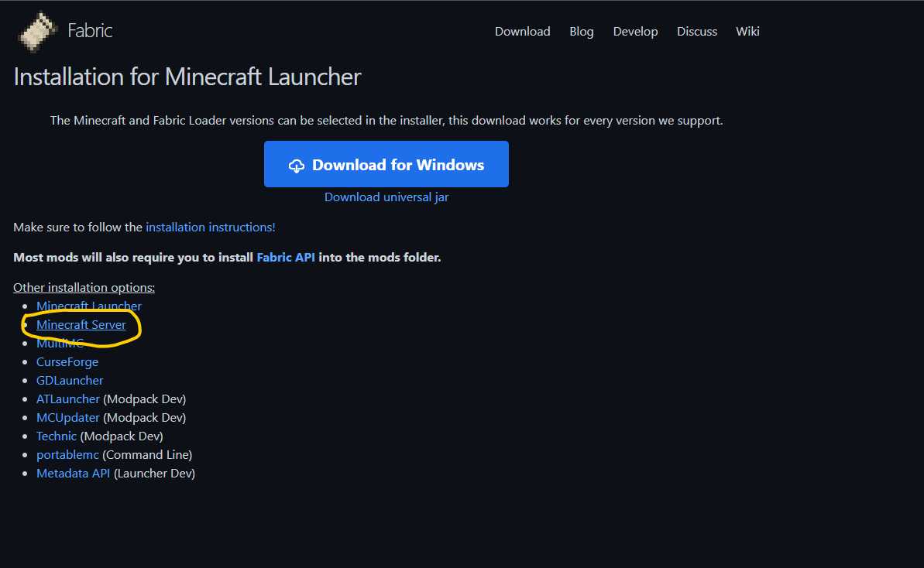This screenshot has height=568, width=924.
Task: Open the portablemc link
Action: tap(67, 455)
